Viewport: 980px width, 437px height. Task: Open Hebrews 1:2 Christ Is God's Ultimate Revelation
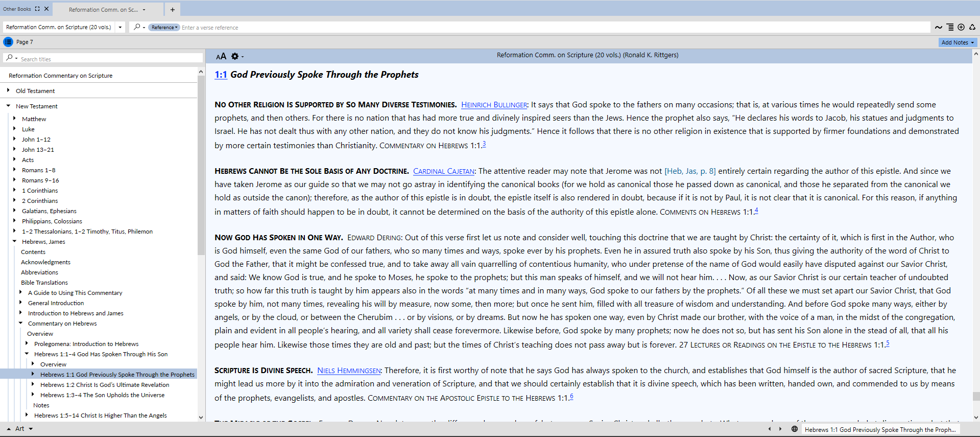[105, 385]
